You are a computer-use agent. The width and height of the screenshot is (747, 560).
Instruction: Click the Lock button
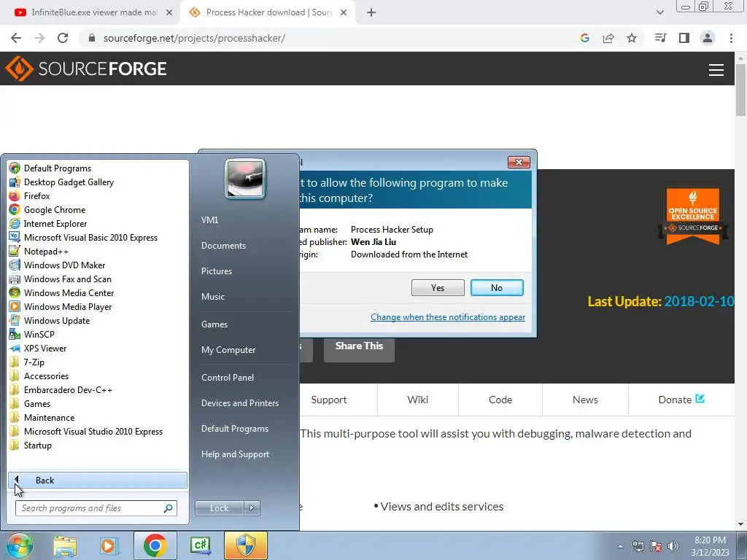pyautogui.click(x=219, y=508)
